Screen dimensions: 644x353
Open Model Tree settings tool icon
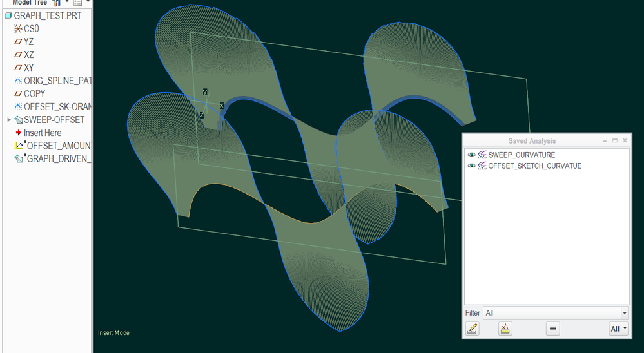57,3
